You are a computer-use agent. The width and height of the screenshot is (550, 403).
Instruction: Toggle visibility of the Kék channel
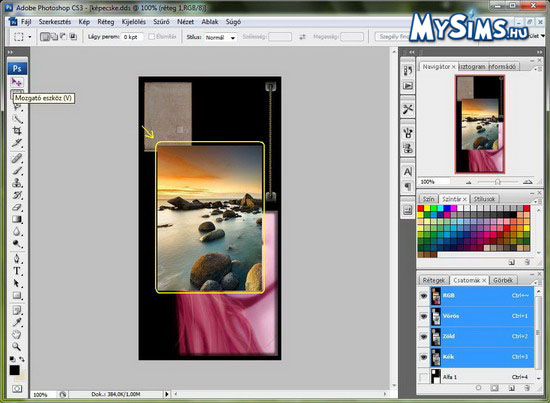point(424,357)
